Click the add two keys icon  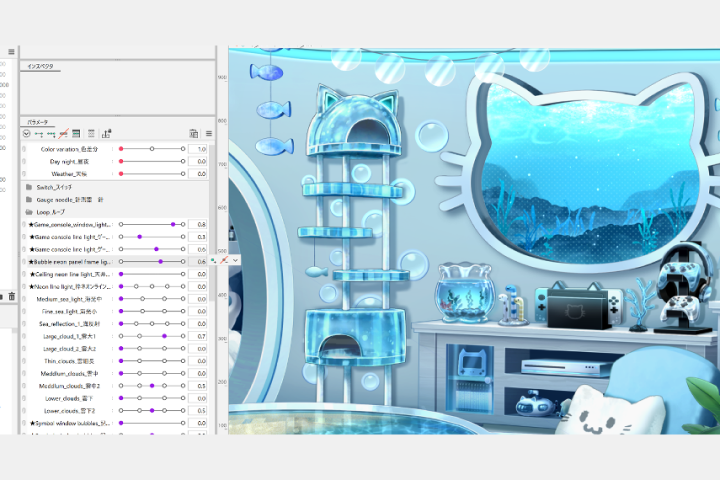(39, 134)
